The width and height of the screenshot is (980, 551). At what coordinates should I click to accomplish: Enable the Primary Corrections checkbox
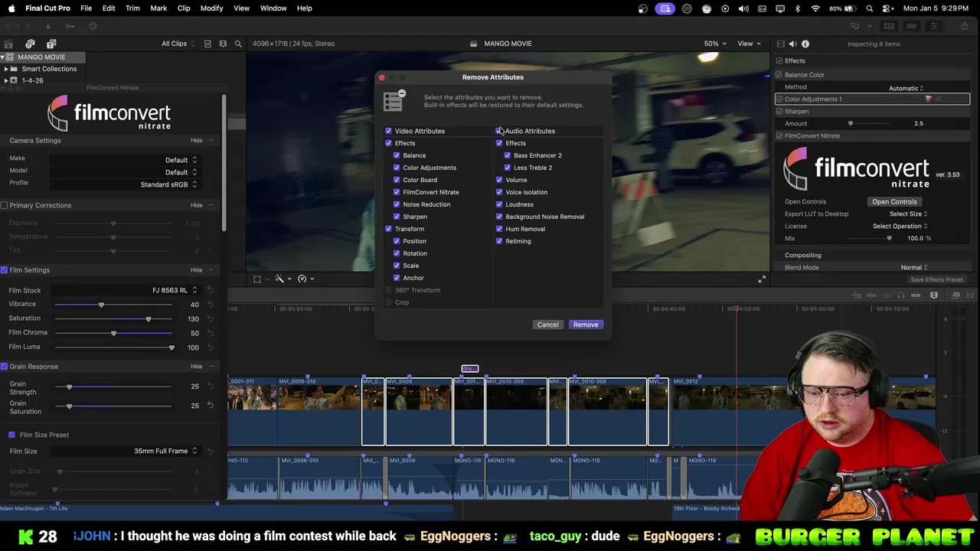click(5, 205)
